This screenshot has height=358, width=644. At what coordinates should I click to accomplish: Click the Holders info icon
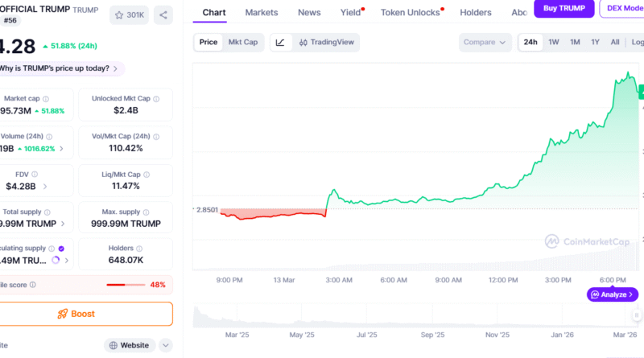(x=140, y=249)
